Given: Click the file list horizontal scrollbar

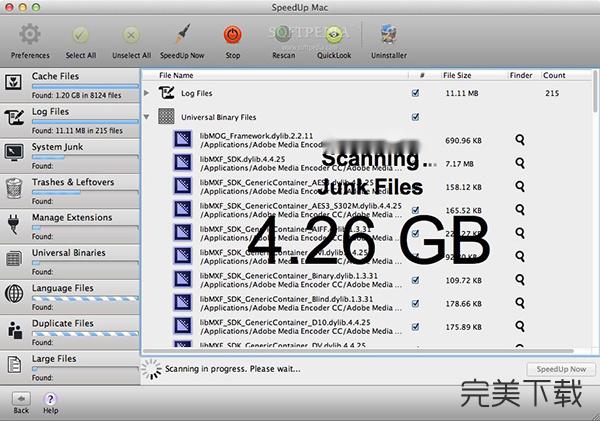Looking at the screenshot, I should pyautogui.click(x=358, y=351).
